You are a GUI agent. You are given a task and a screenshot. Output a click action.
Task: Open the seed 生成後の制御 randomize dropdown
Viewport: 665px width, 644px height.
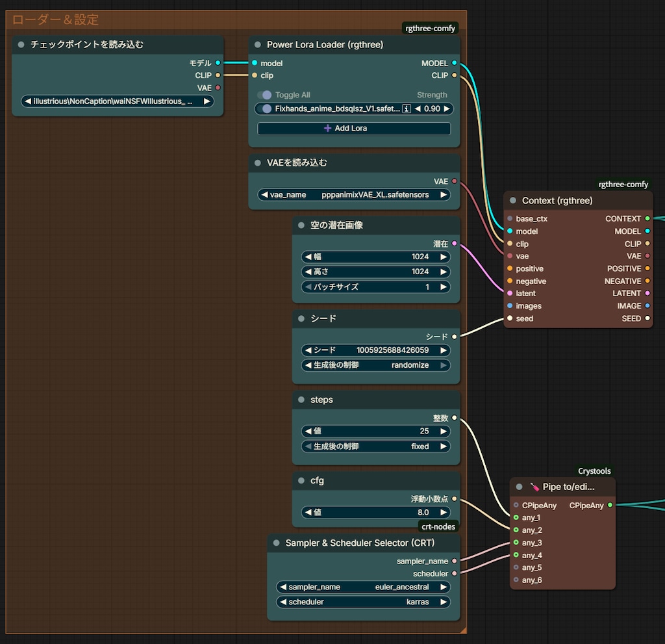click(x=376, y=365)
